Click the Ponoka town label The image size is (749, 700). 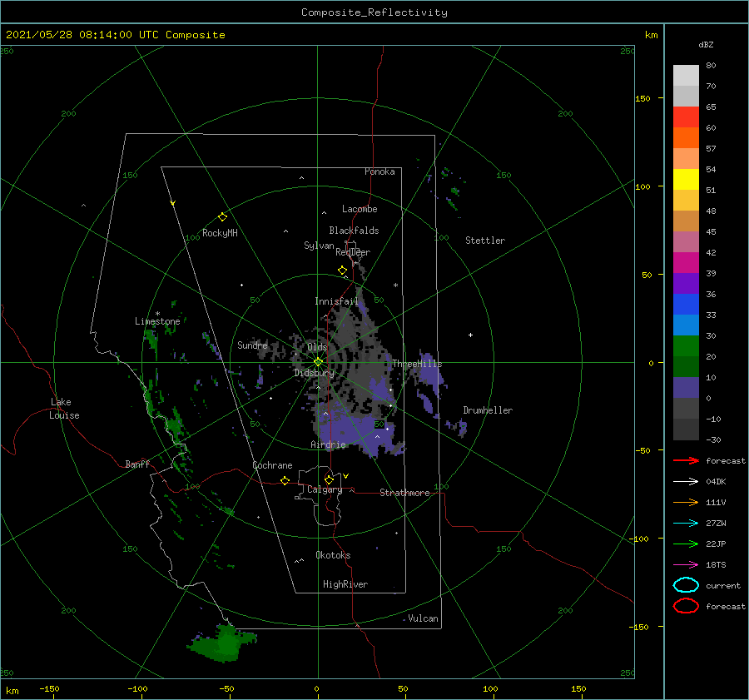point(379,171)
